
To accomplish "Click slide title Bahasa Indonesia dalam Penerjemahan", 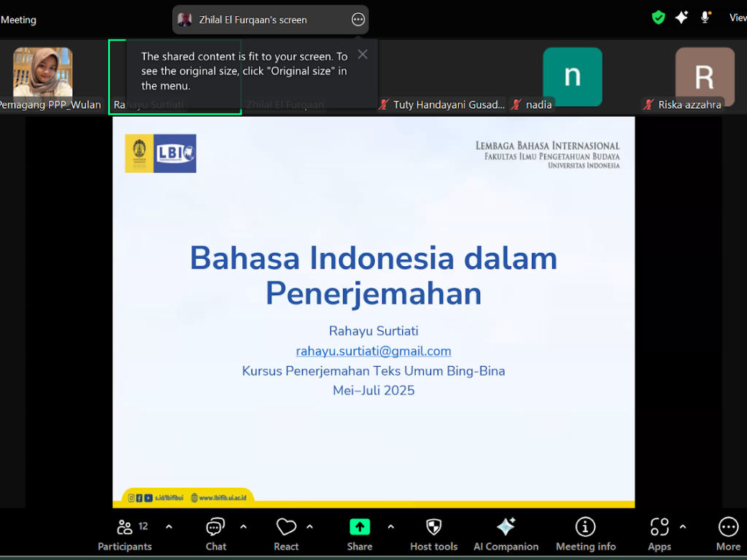I will tap(373, 275).
